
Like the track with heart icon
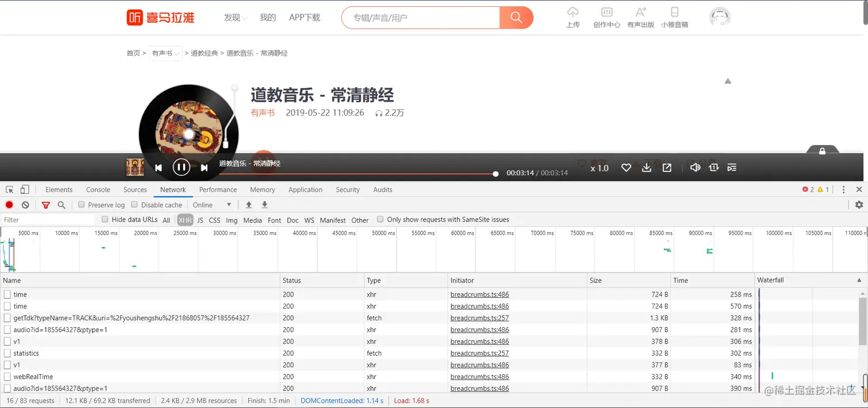[626, 168]
